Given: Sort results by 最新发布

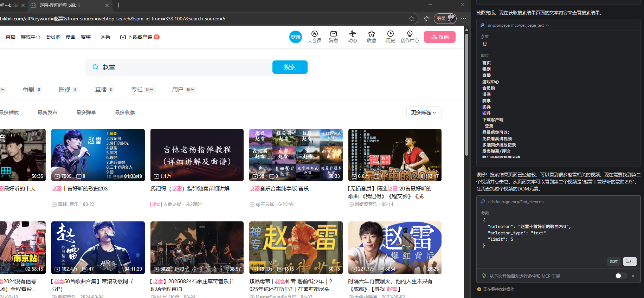Looking at the screenshot, I should coord(47,112).
